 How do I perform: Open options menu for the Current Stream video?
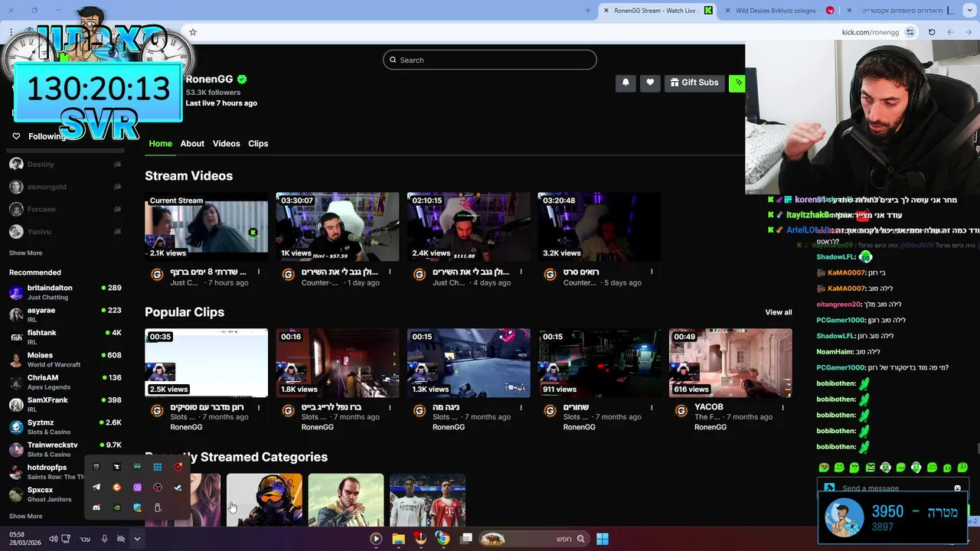tap(259, 272)
